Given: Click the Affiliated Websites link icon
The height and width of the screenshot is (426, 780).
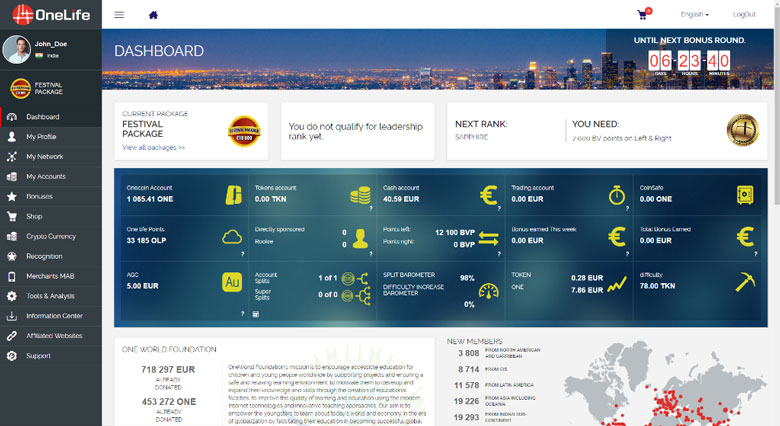Looking at the screenshot, I should [12, 336].
